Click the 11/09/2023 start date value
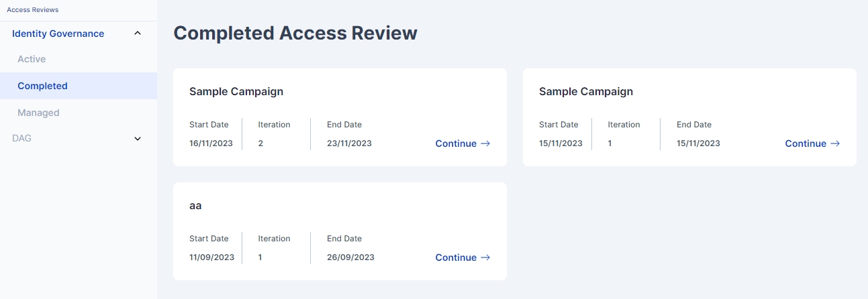The width and height of the screenshot is (868, 299). pos(211,257)
